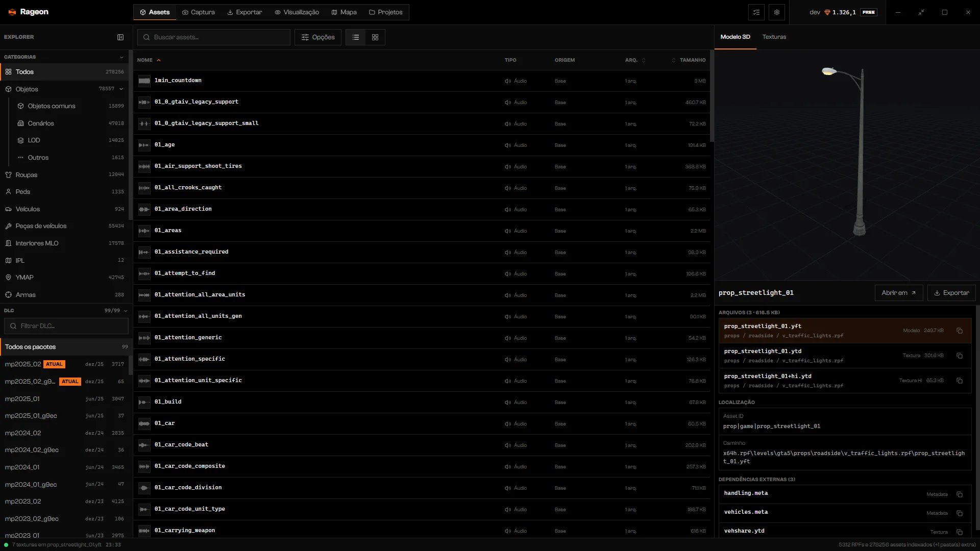Open the Mapa tab
The image size is (980, 551).
(344, 12)
